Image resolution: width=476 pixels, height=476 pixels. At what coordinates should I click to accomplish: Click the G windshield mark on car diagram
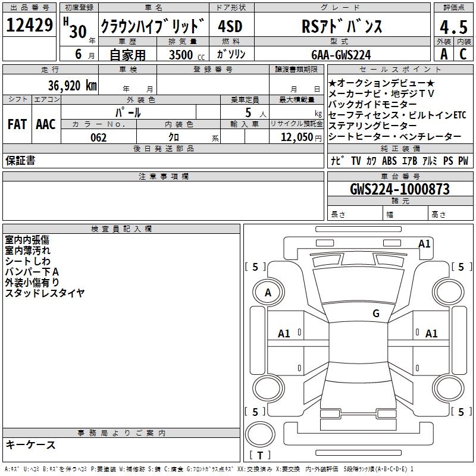(x=376, y=314)
